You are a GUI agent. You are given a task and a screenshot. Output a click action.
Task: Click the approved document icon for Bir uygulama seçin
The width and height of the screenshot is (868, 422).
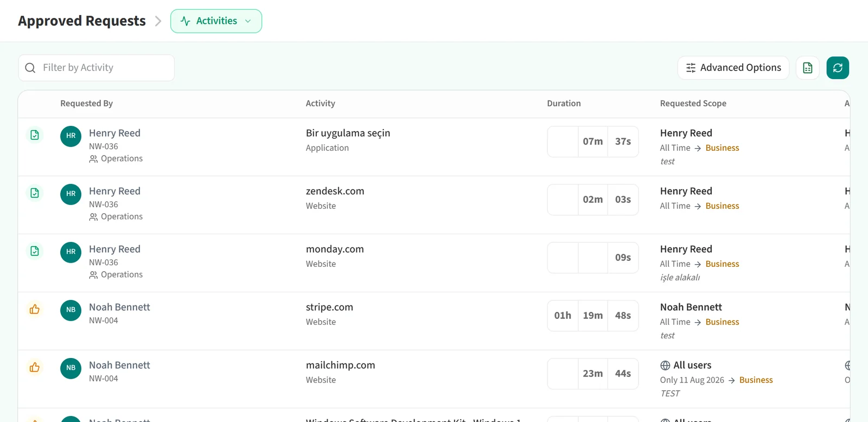pyautogui.click(x=35, y=135)
